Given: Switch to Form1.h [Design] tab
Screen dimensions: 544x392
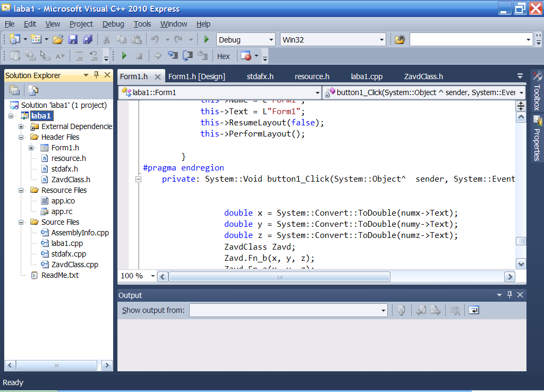Looking at the screenshot, I should [x=197, y=76].
